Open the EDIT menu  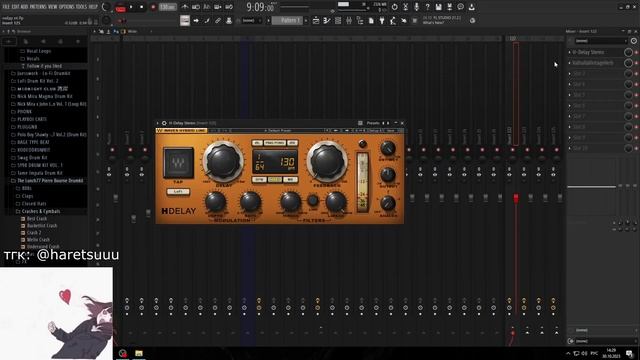(16, 7)
